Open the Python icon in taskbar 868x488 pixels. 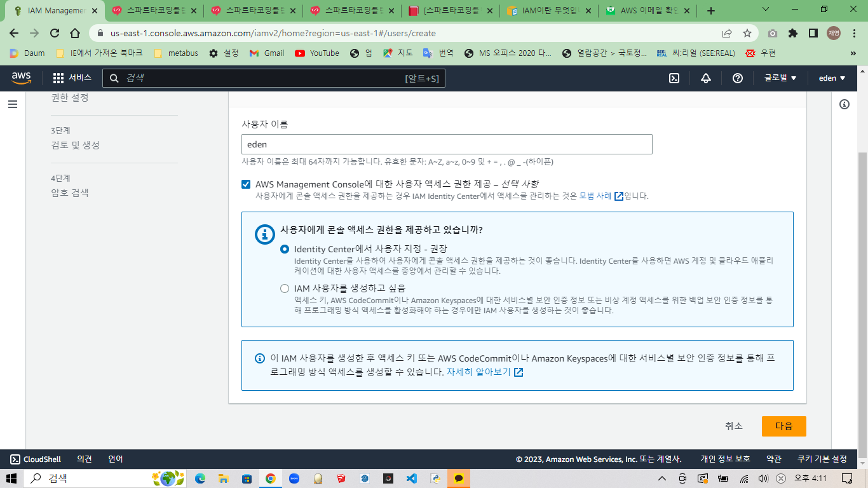click(x=435, y=478)
